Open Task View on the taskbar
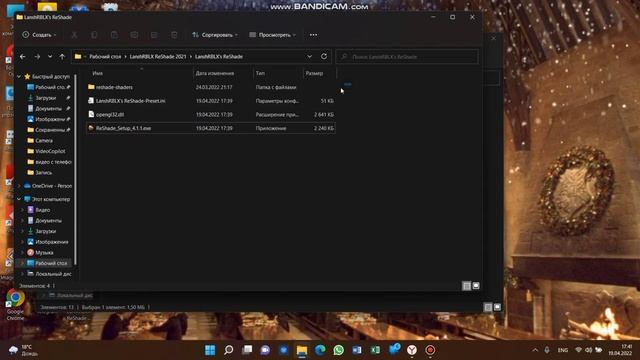Image resolution: width=640 pixels, height=360 pixels. click(x=247, y=350)
